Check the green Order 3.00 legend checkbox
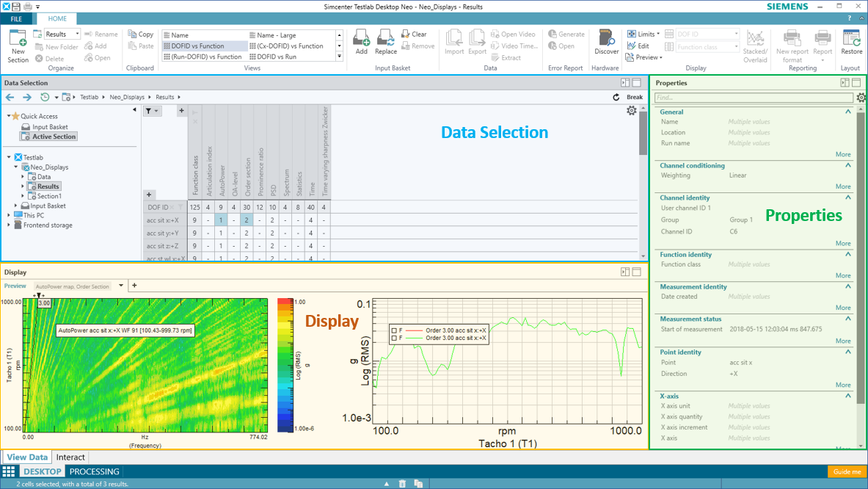This screenshot has height=489, width=868. click(x=394, y=338)
